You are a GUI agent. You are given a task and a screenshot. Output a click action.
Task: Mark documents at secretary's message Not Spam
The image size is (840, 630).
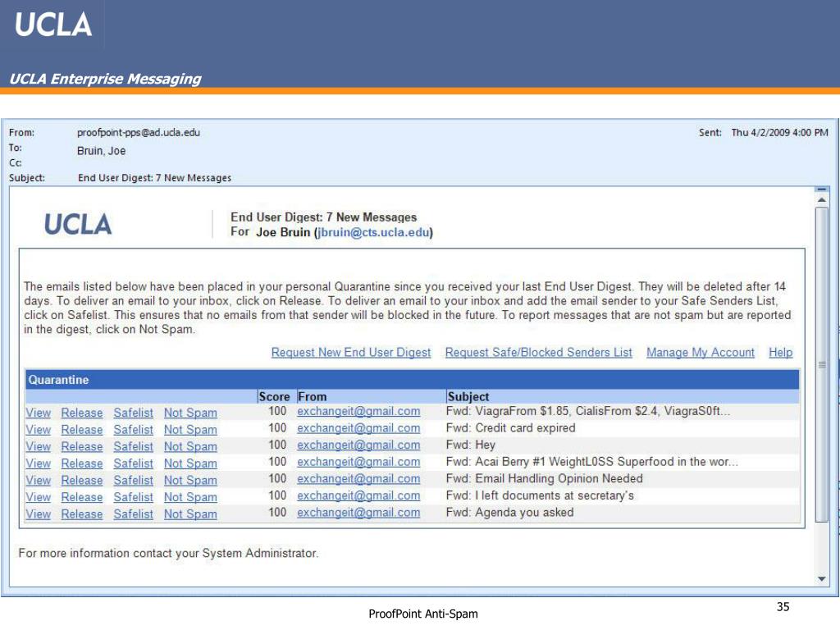tap(190, 497)
